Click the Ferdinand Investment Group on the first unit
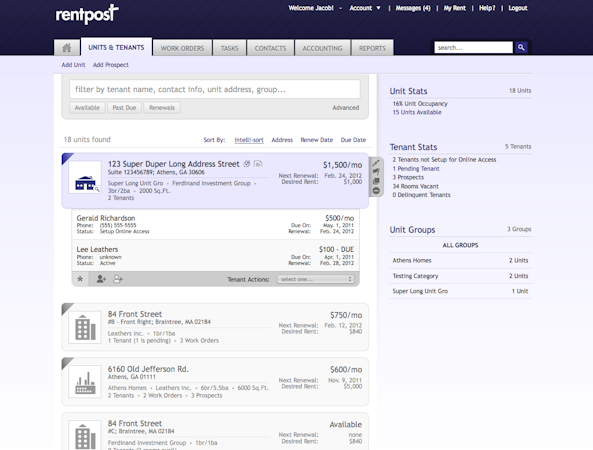This screenshot has height=450, width=593. pos(211,183)
